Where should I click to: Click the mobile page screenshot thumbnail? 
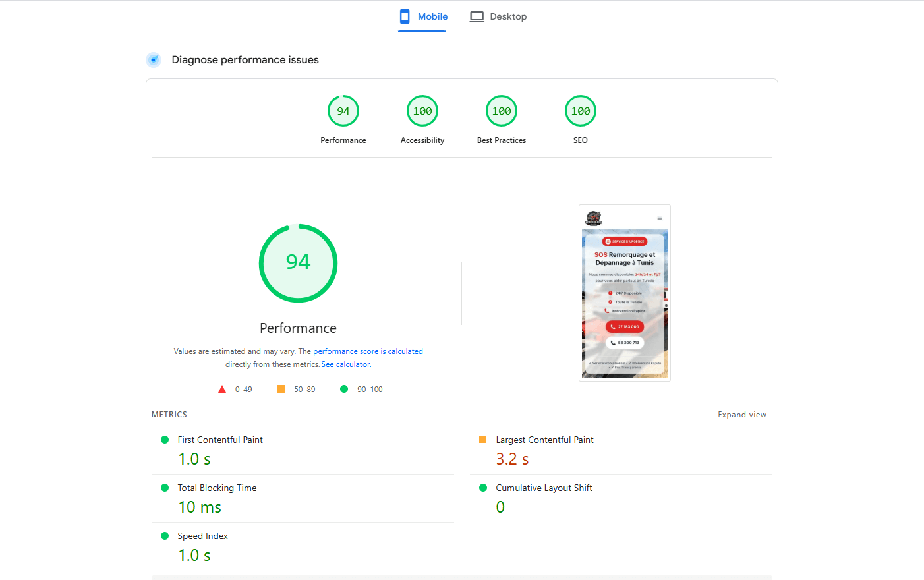pos(625,293)
